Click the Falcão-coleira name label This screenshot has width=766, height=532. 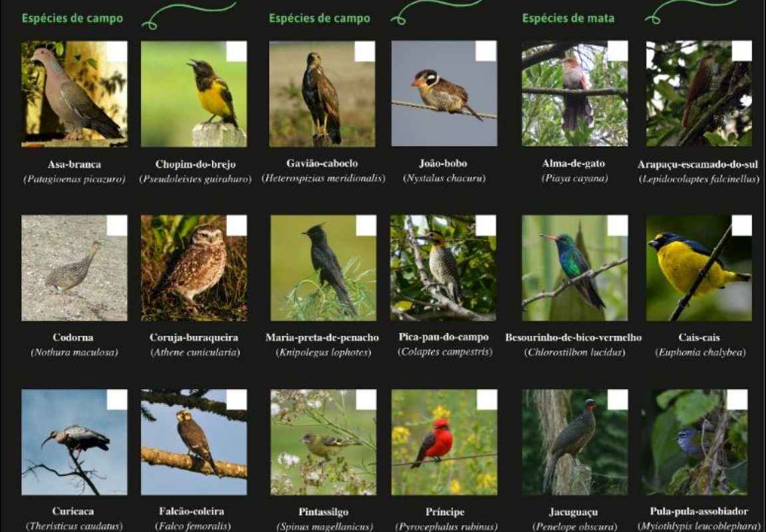click(191, 511)
